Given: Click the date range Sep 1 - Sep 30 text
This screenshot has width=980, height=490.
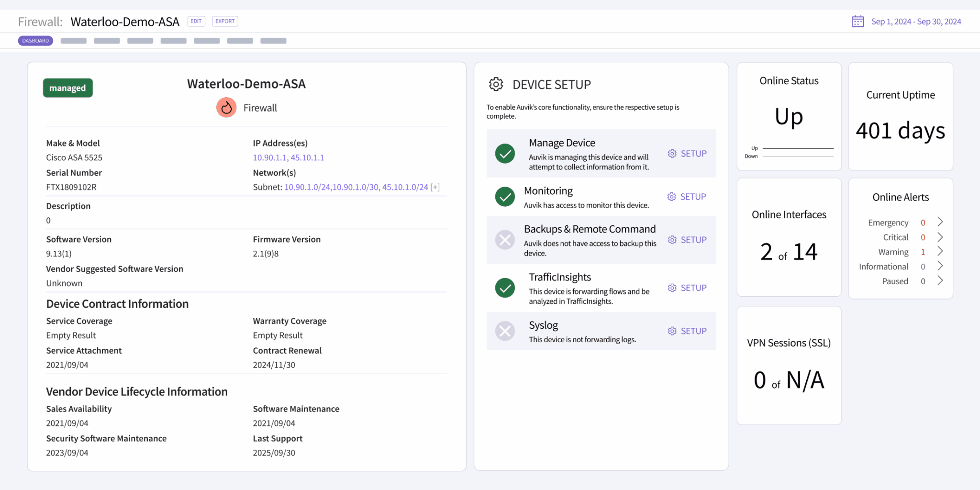Looking at the screenshot, I should tap(916, 21).
